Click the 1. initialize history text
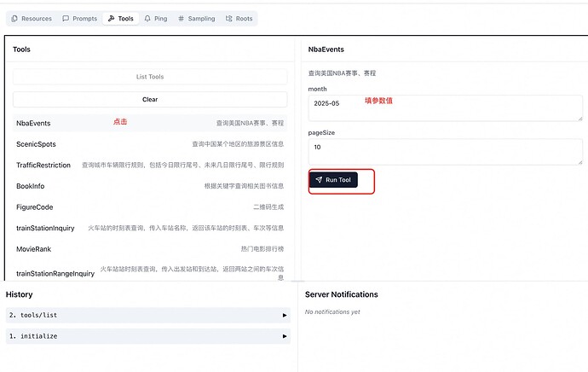 [33, 336]
